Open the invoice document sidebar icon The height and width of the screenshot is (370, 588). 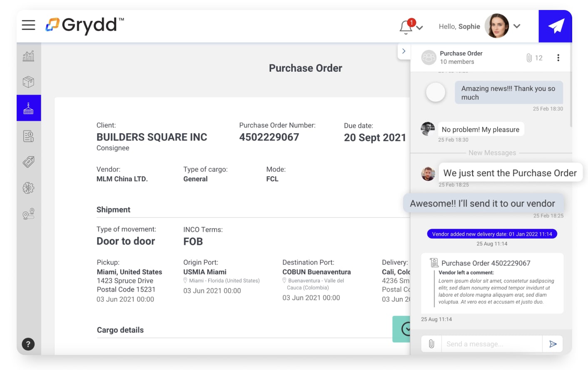(x=28, y=136)
